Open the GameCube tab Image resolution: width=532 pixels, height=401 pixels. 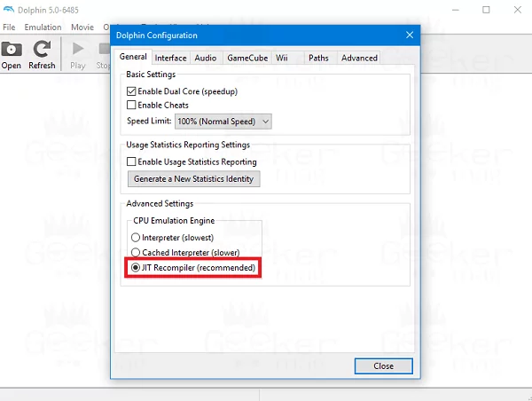pyautogui.click(x=247, y=58)
